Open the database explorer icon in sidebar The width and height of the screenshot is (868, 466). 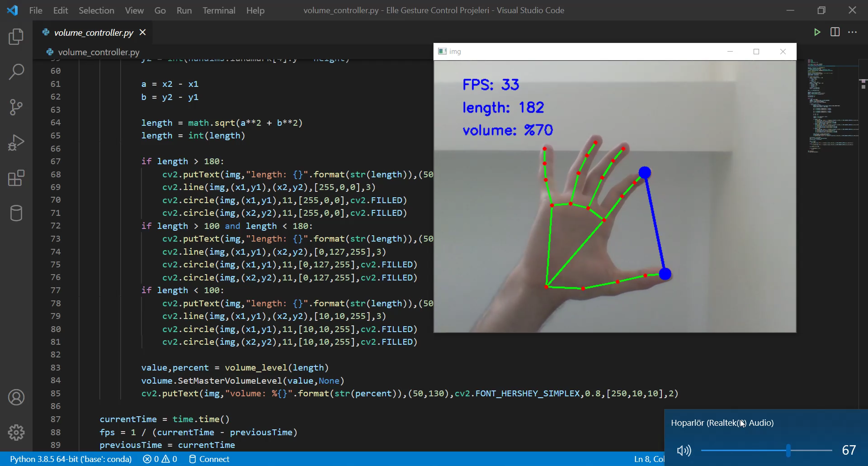[16, 213]
